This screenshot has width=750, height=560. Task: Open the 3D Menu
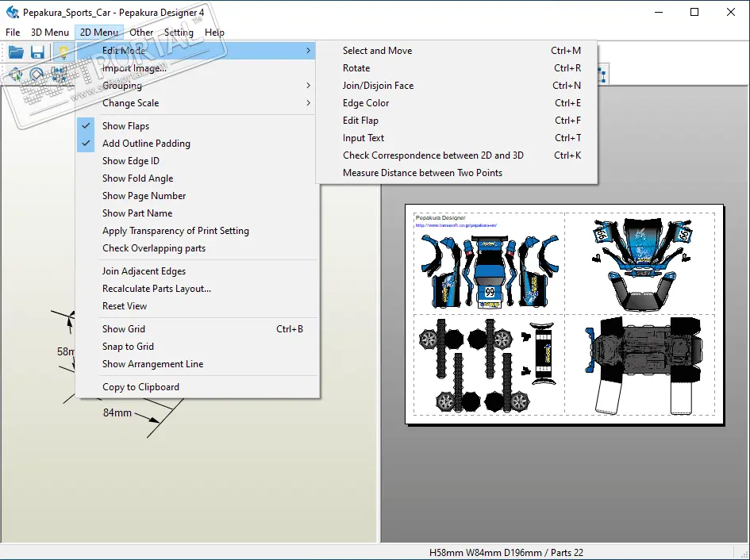tap(50, 32)
